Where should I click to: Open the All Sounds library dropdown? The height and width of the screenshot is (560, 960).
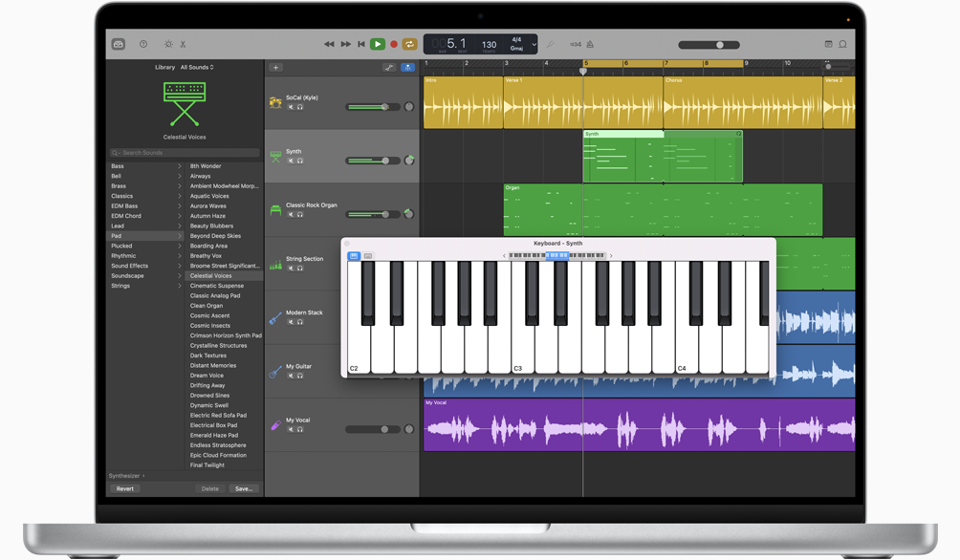(197, 67)
